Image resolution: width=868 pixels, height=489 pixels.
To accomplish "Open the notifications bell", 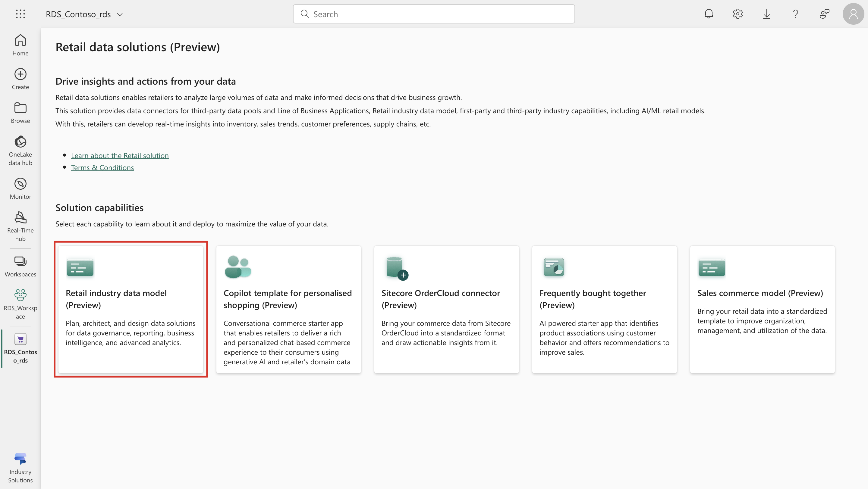I will pos(709,14).
